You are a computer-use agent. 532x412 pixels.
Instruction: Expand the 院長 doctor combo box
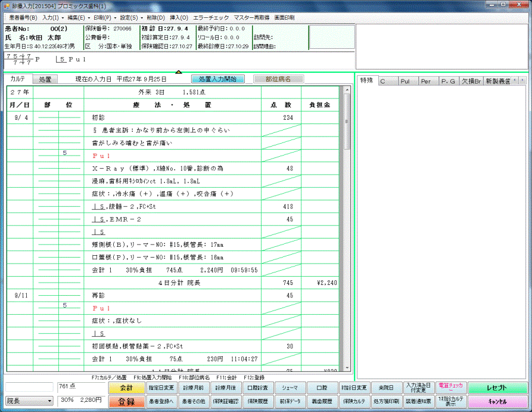50,401
